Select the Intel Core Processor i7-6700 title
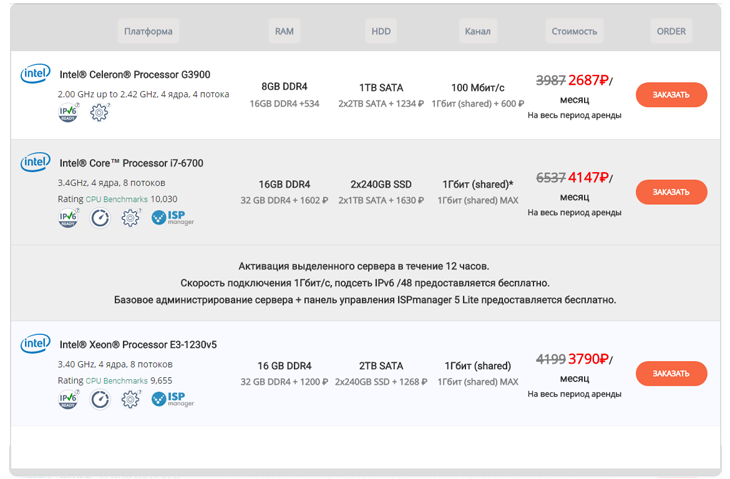 point(131,163)
